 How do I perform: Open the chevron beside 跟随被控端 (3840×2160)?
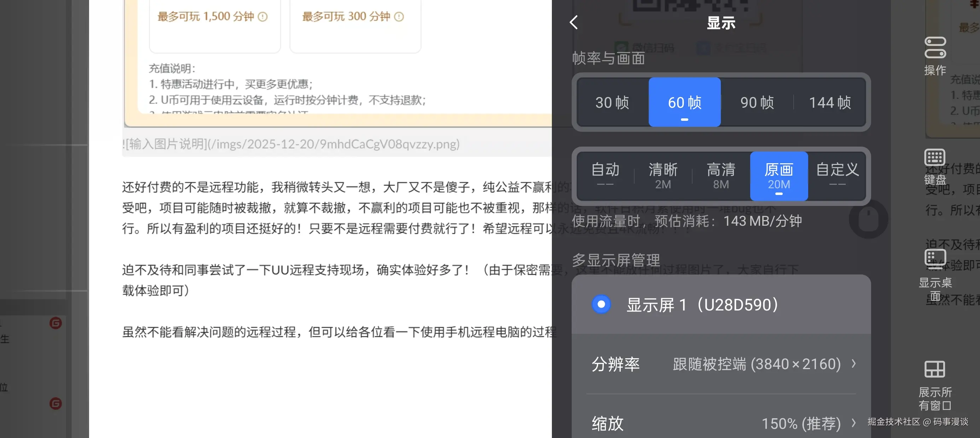854,364
